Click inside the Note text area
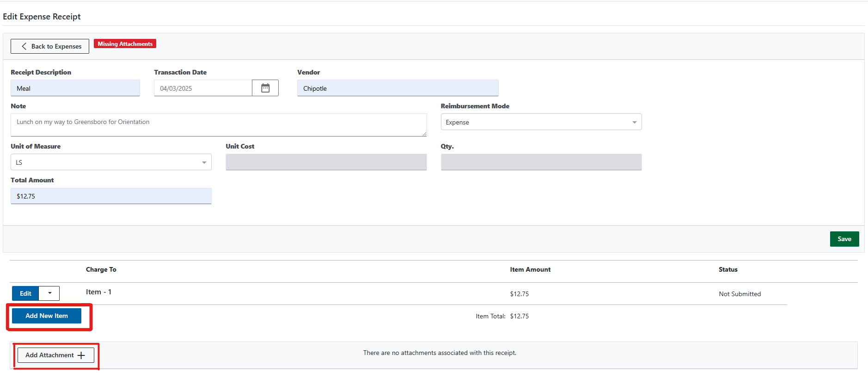 (218, 125)
